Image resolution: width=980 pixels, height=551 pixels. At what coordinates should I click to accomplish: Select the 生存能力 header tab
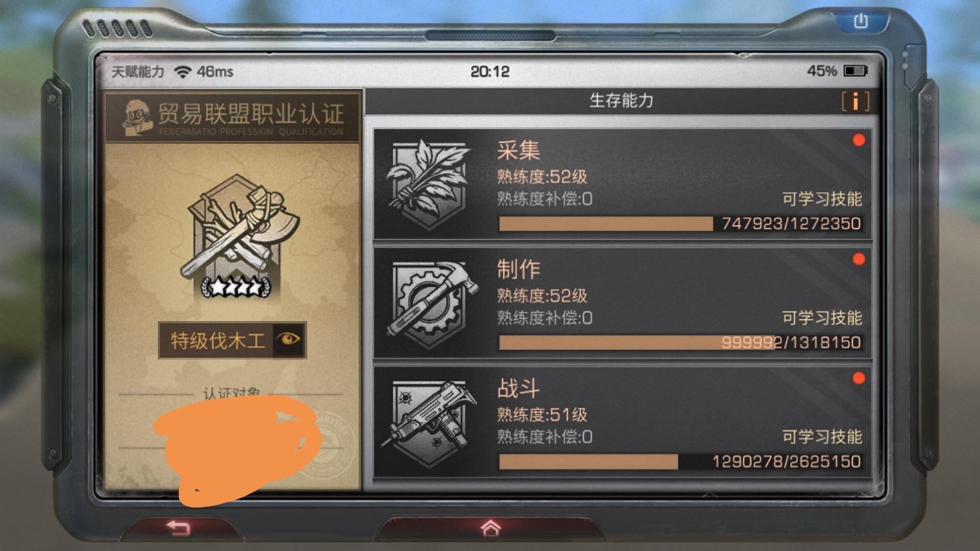621,101
